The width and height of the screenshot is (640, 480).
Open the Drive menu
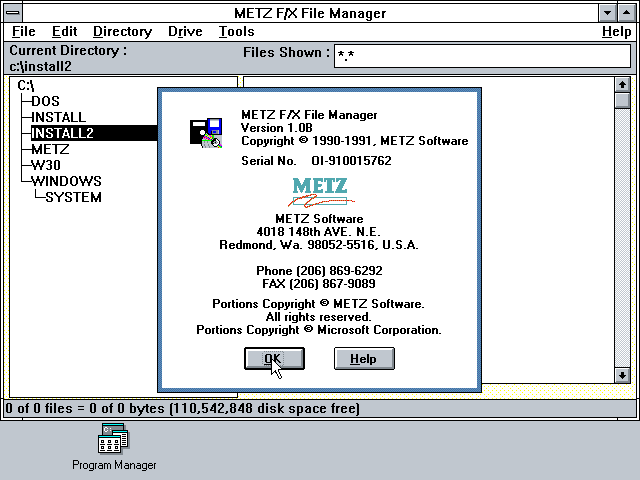coord(185,31)
